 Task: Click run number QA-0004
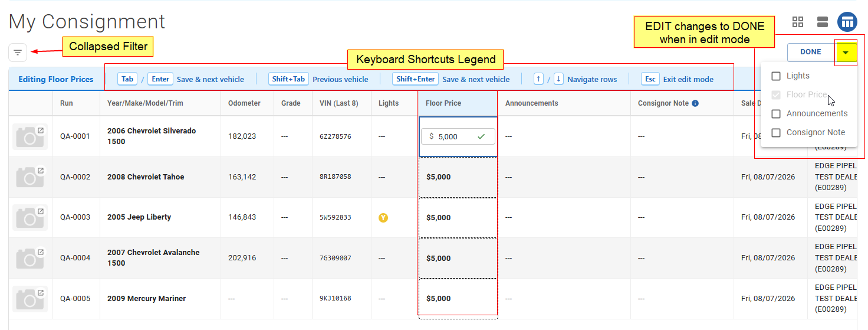coord(75,258)
